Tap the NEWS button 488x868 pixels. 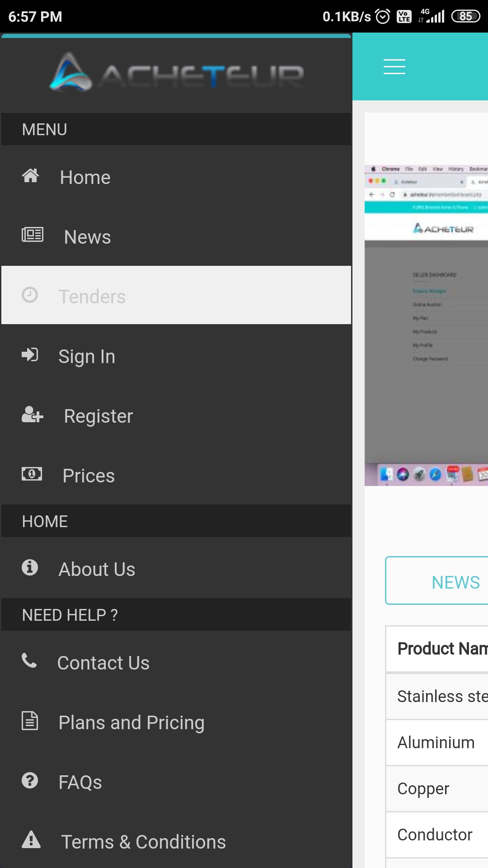click(437, 580)
